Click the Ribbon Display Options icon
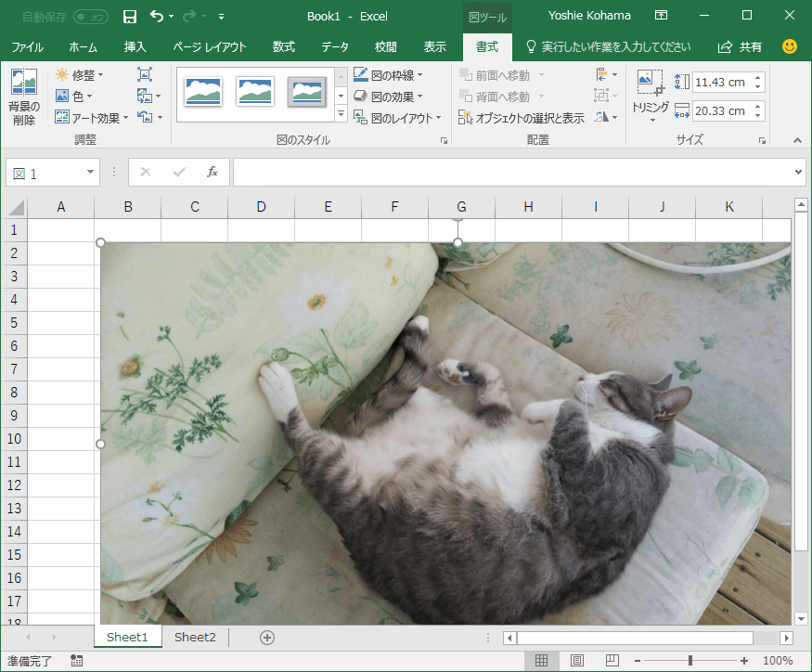 coord(661,15)
